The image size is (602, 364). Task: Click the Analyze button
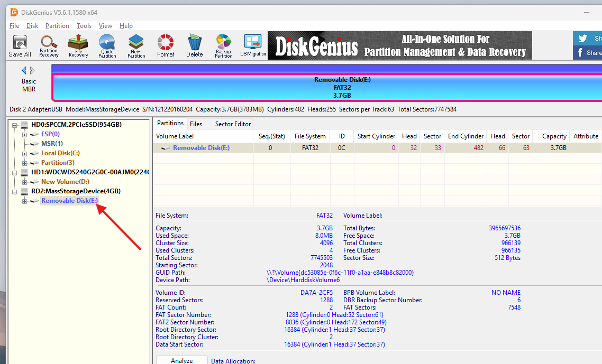point(181,360)
